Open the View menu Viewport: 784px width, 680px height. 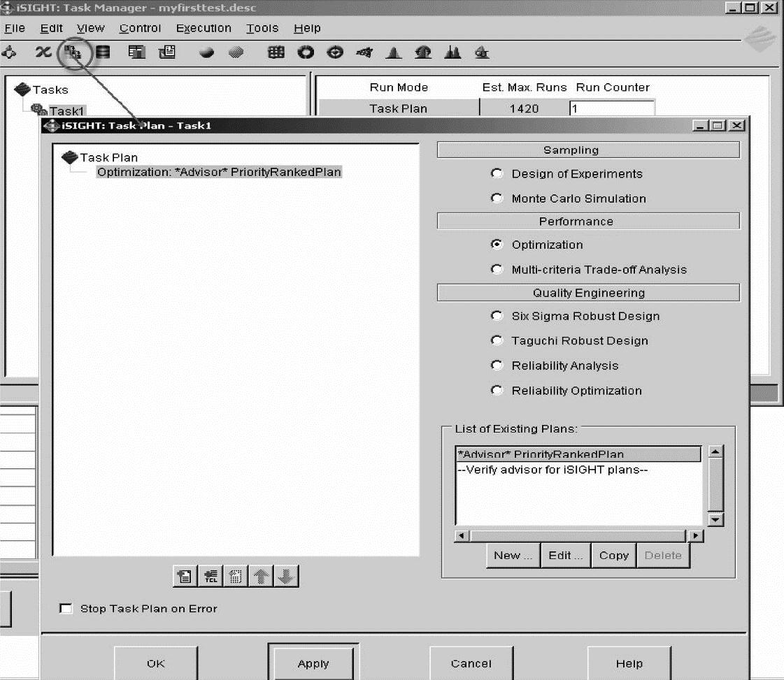coord(90,29)
